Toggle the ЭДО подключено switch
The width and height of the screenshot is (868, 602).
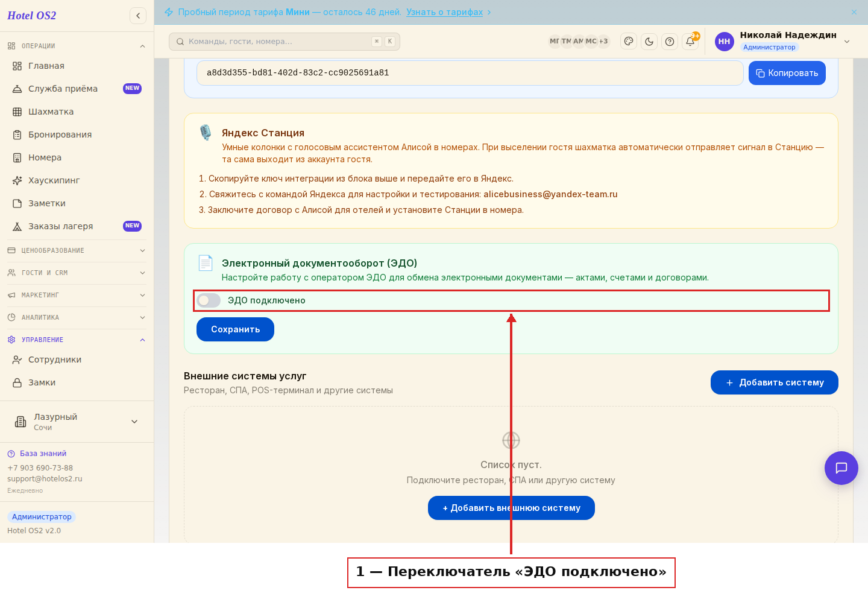(x=209, y=300)
